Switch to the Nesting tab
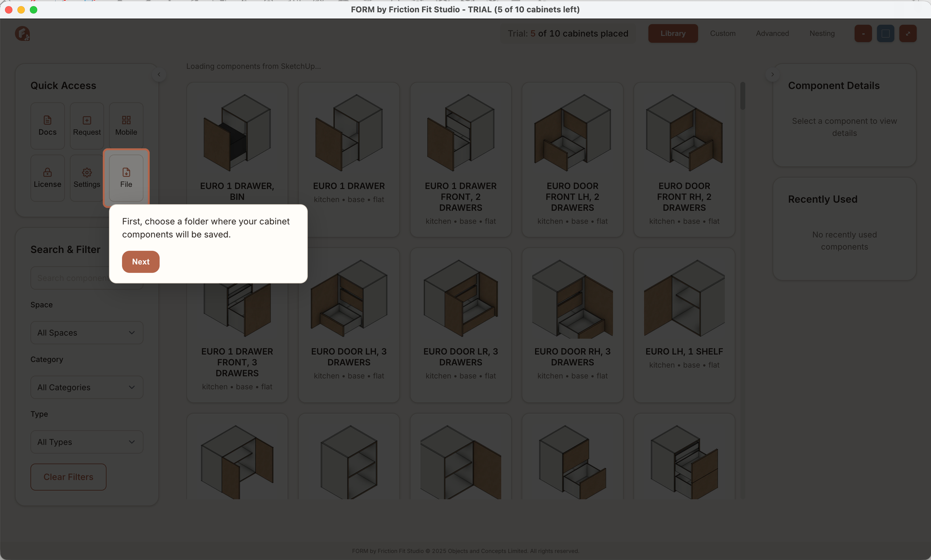Image resolution: width=931 pixels, height=560 pixels. pyautogui.click(x=822, y=34)
